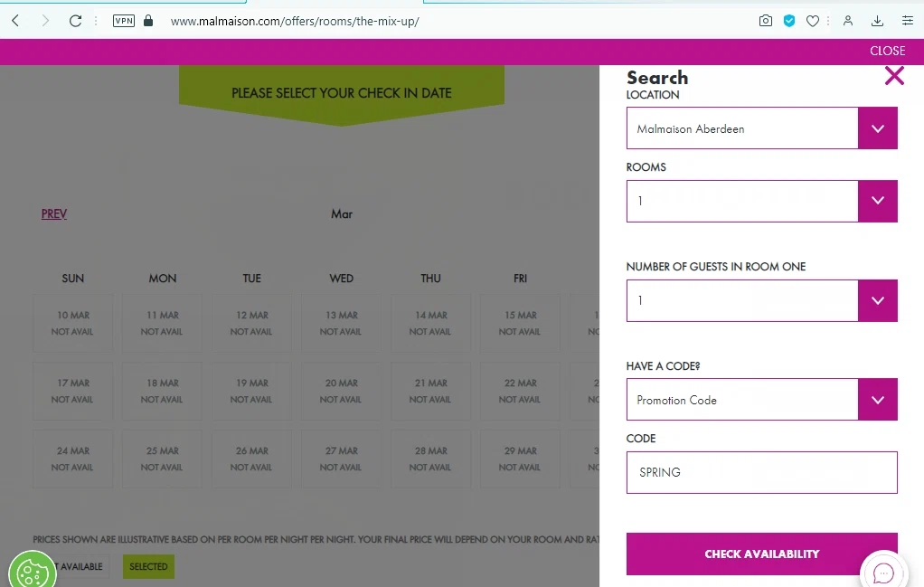Screen dimensions: 924x587
Task: Click the NUMBER OF GUESTS IN ROOM ONE label
Action: coord(715,267)
